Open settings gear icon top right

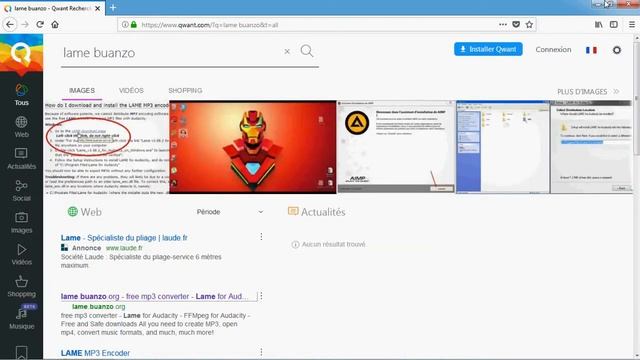pyautogui.click(x=617, y=50)
